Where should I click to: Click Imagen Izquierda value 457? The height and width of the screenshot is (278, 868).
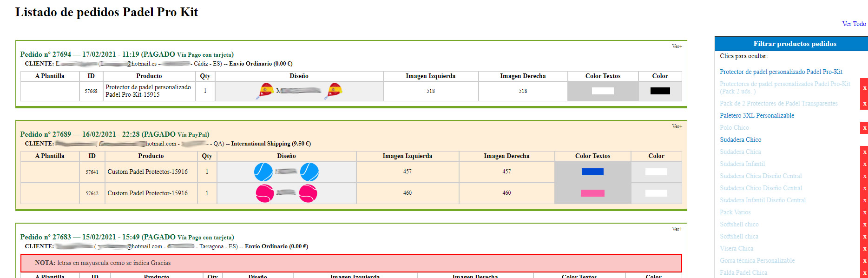(408, 172)
